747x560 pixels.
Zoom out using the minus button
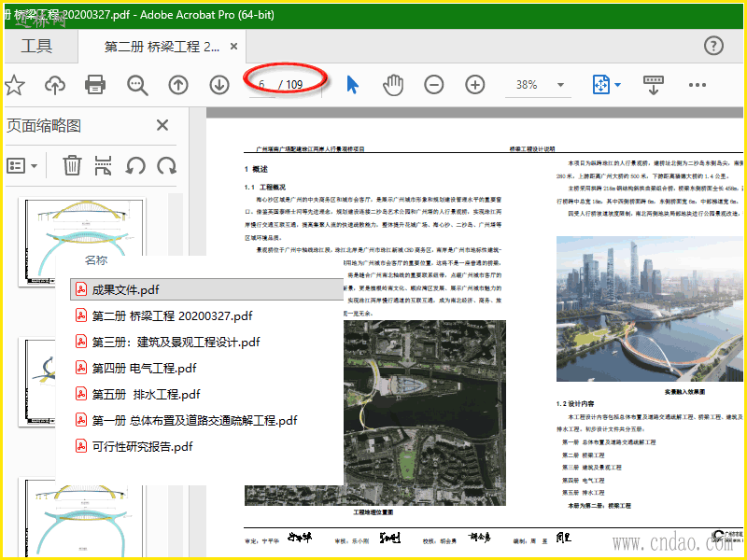pyautogui.click(x=434, y=85)
